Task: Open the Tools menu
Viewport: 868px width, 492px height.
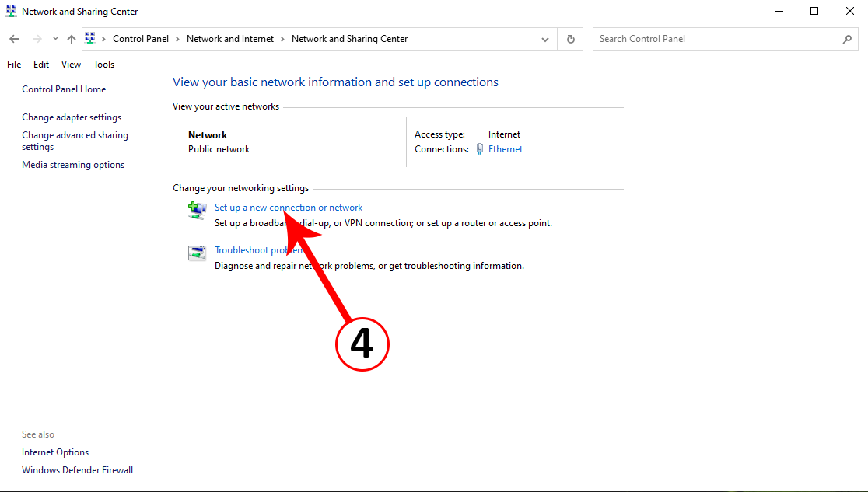Action: (103, 65)
